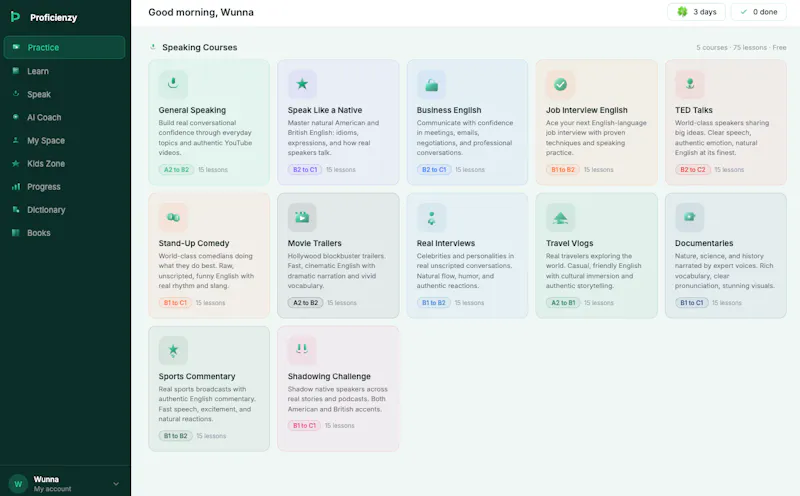The image size is (800, 496).
Task: Click B1 to B2 badge on Job Interview English
Action: 563,169
